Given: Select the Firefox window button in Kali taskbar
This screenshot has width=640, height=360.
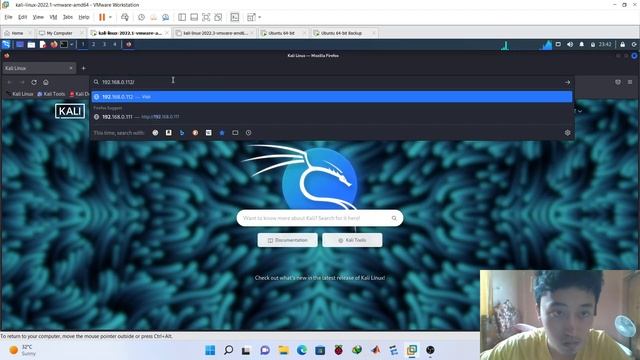Looking at the screenshot, I should tap(129, 44).
